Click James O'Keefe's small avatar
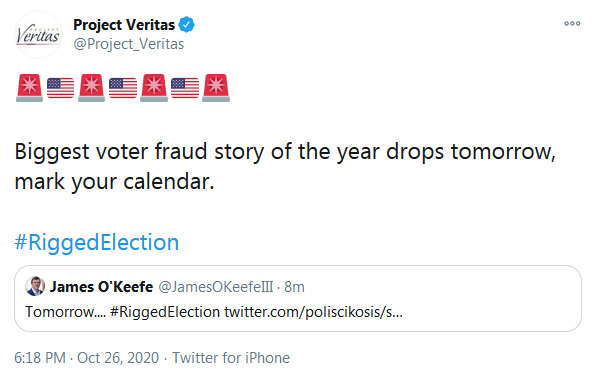 coord(35,286)
